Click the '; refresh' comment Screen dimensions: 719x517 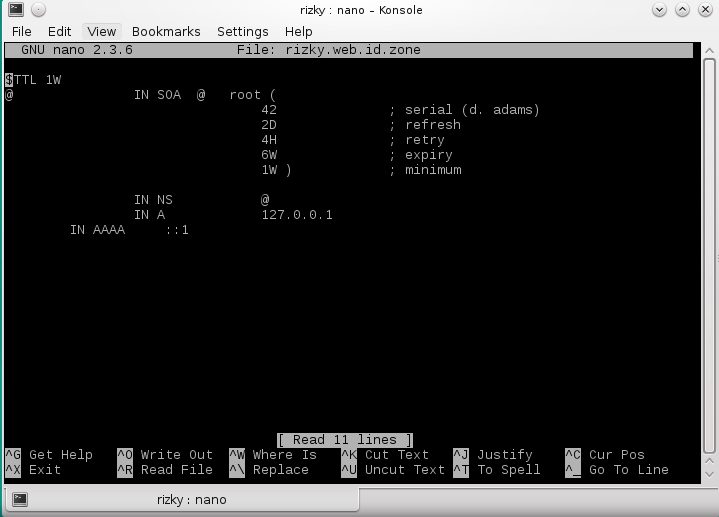click(x=425, y=125)
